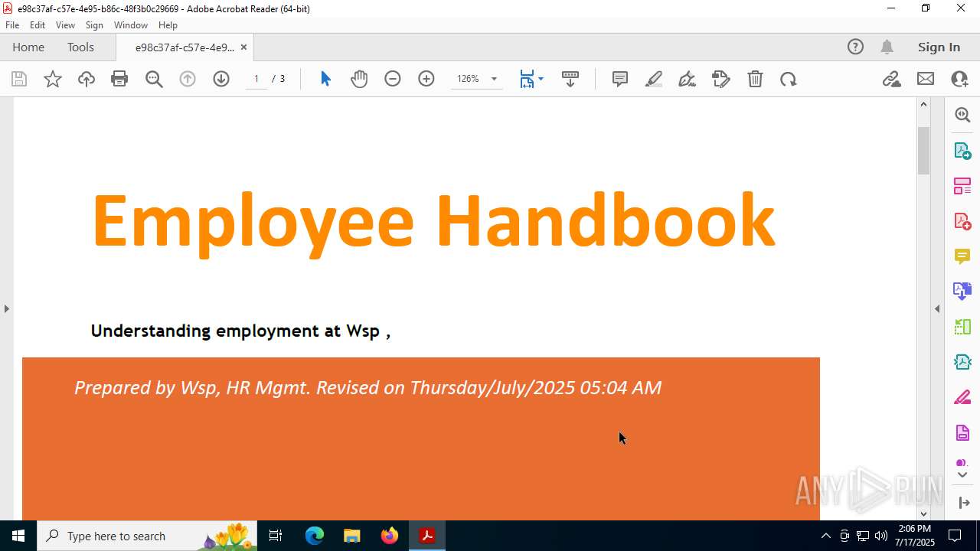Click 'Understanding employment at Wsp' subtitle
Screen dimensions: 980x551
(235, 331)
